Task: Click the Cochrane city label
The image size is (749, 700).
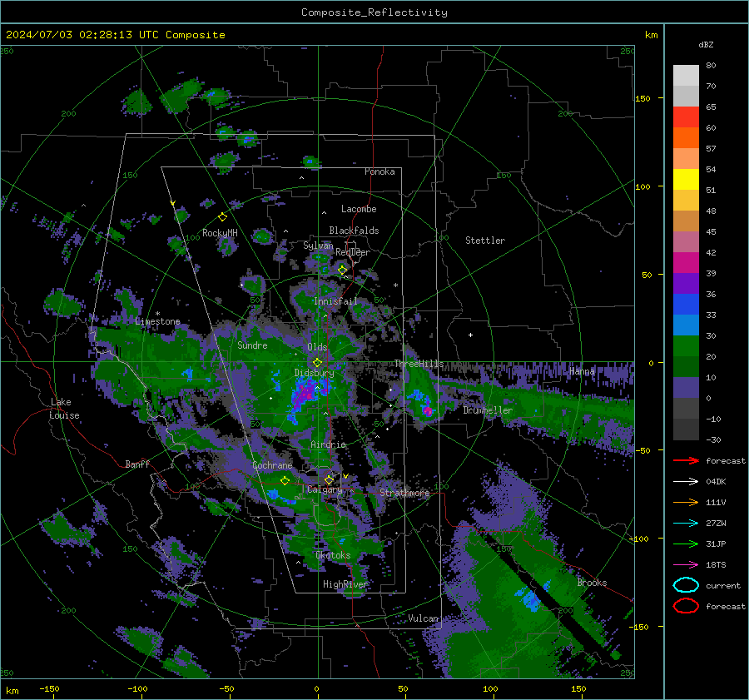Action: pos(272,465)
